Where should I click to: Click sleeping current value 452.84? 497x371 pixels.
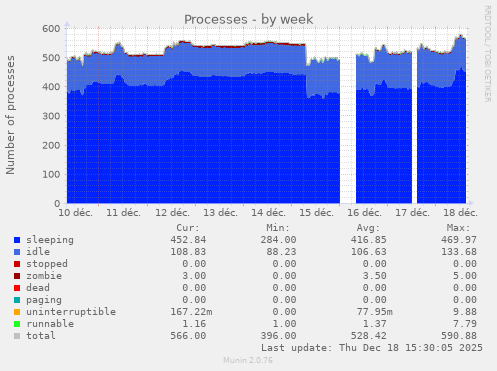pyautogui.click(x=188, y=240)
